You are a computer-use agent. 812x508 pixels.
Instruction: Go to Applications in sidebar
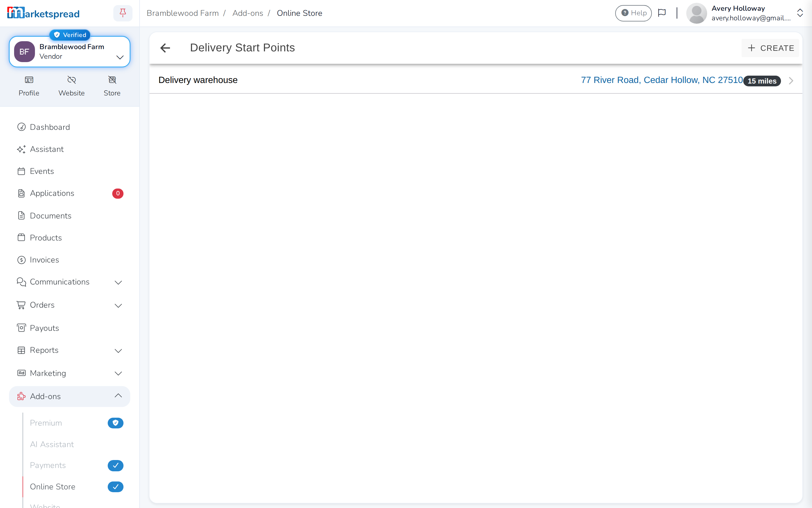pos(70,194)
